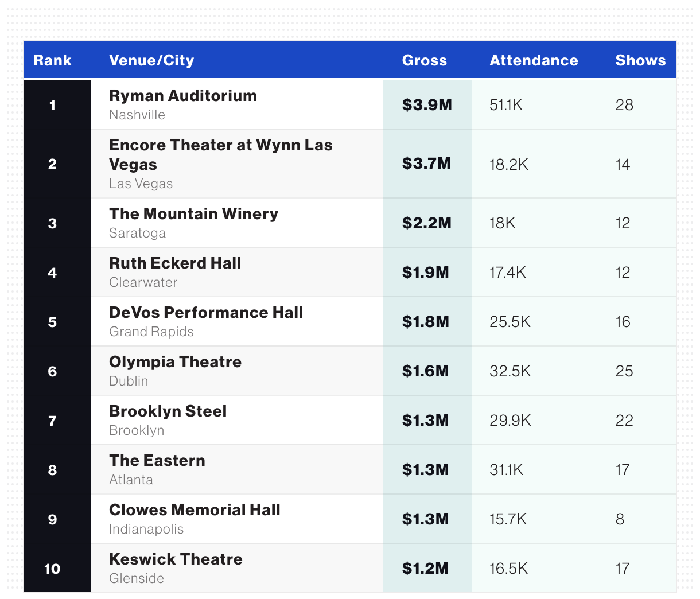Open the Keswick Theatre entry
The width and height of the screenshot is (700, 599).
click(x=176, y=559)
